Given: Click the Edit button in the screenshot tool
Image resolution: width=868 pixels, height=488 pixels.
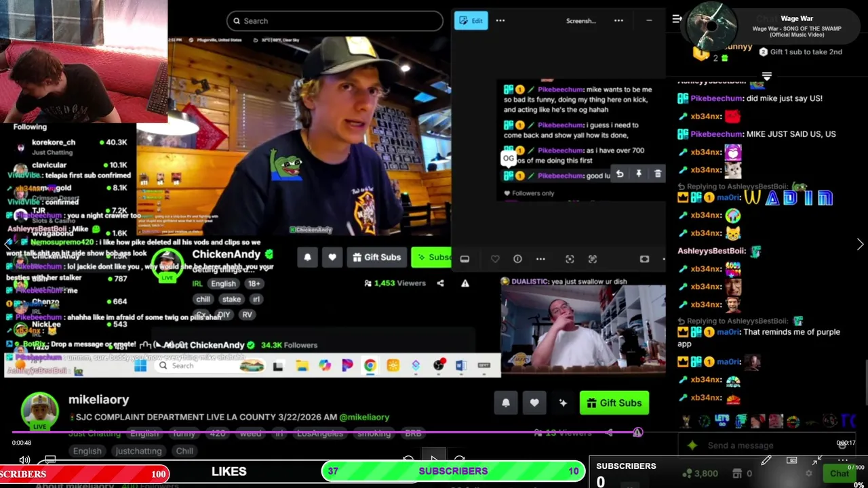Looking at the screenshot, I should click(x=471, y=20).
